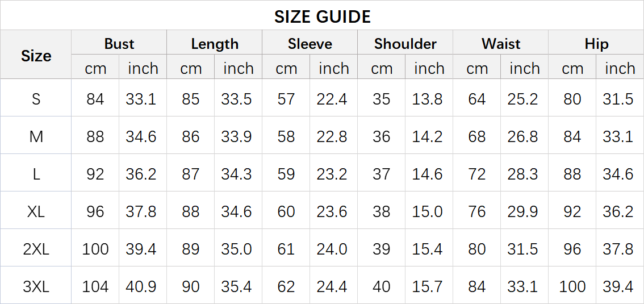The image size is (644, 304).
Task: Click the L size row label
Action: pyautogui.click(x=36, y=174)
